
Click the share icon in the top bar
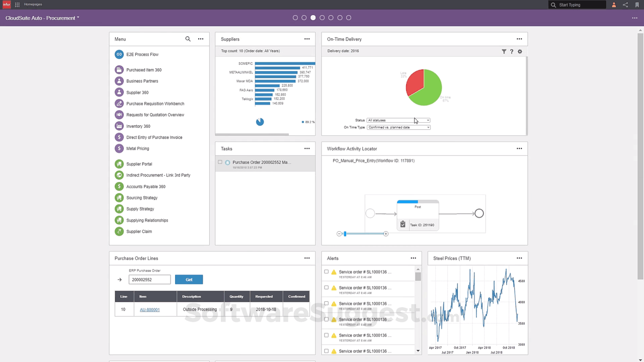625,5
